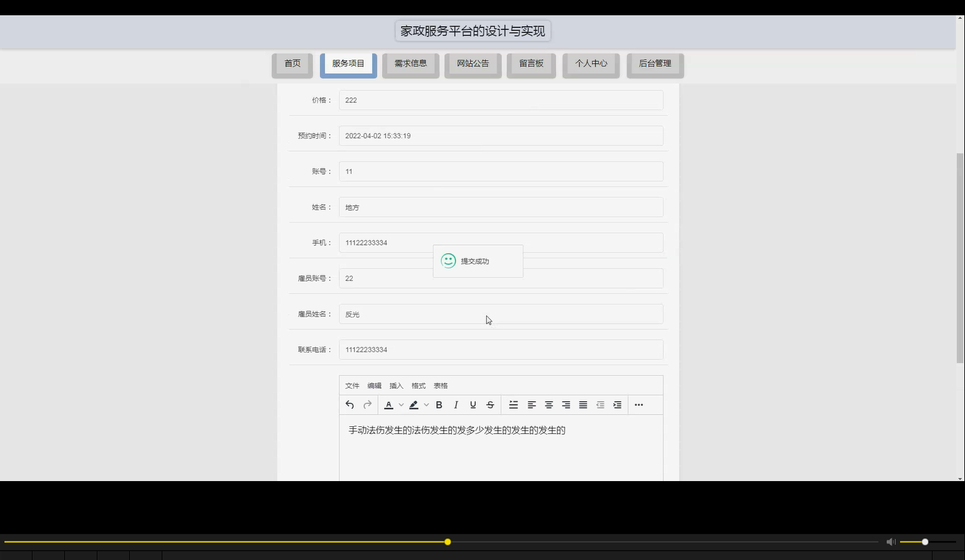Click the 家政服务平台的设计与实现 title
This screenshot has width=965, height=560.
click(473, 31)
